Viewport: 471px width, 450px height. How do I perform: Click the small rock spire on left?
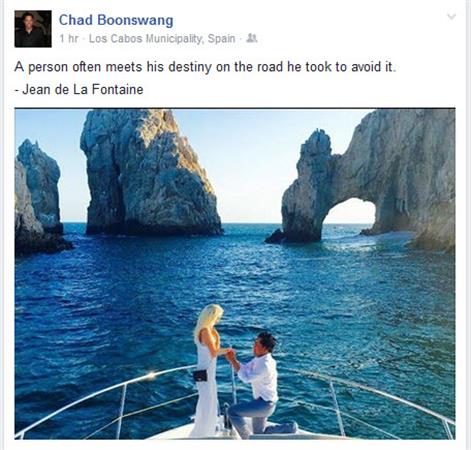[40, 187]
